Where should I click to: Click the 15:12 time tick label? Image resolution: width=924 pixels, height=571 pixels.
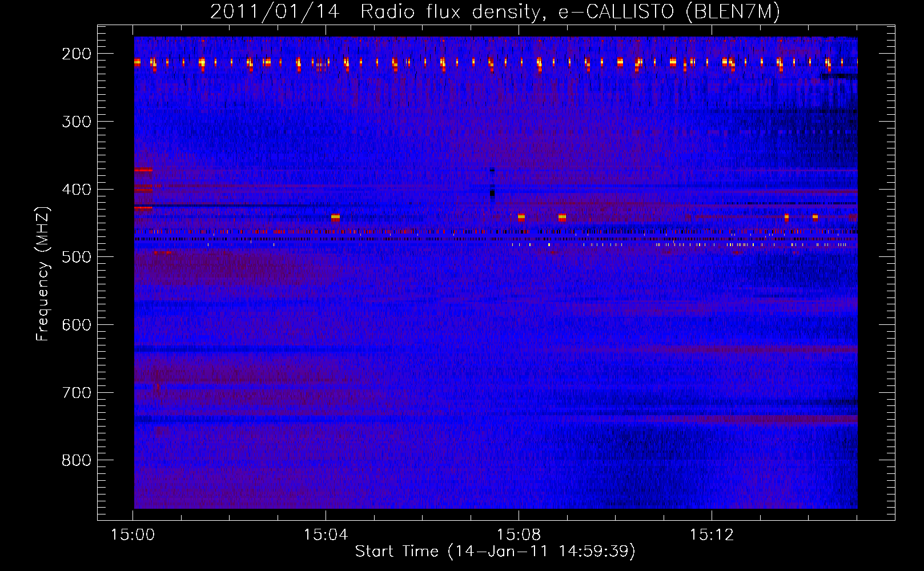pyautogui.click(x=712, y=535)
